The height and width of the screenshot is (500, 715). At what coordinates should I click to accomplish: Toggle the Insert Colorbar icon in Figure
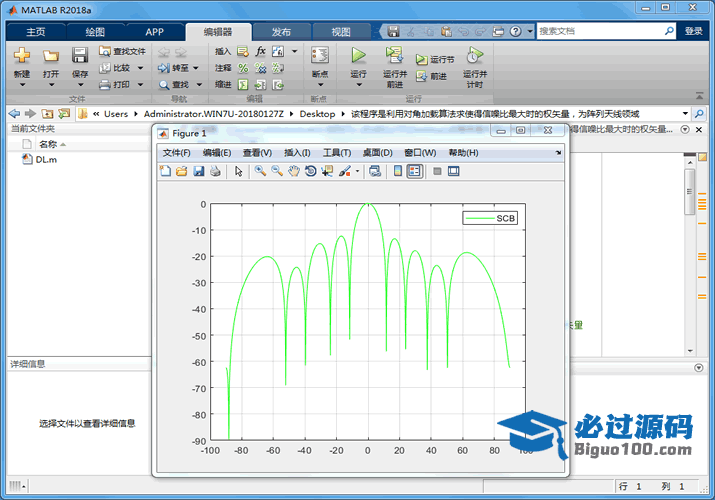click(398, 171)
